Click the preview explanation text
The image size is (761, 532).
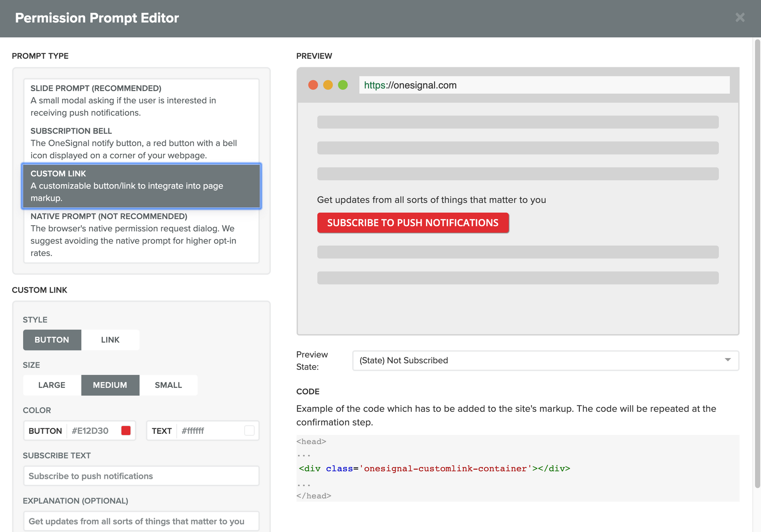tap(431, 200)
